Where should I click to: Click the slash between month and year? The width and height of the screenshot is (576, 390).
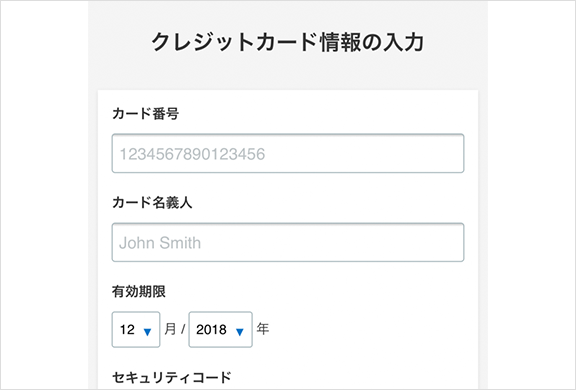(x=183, y=329)
